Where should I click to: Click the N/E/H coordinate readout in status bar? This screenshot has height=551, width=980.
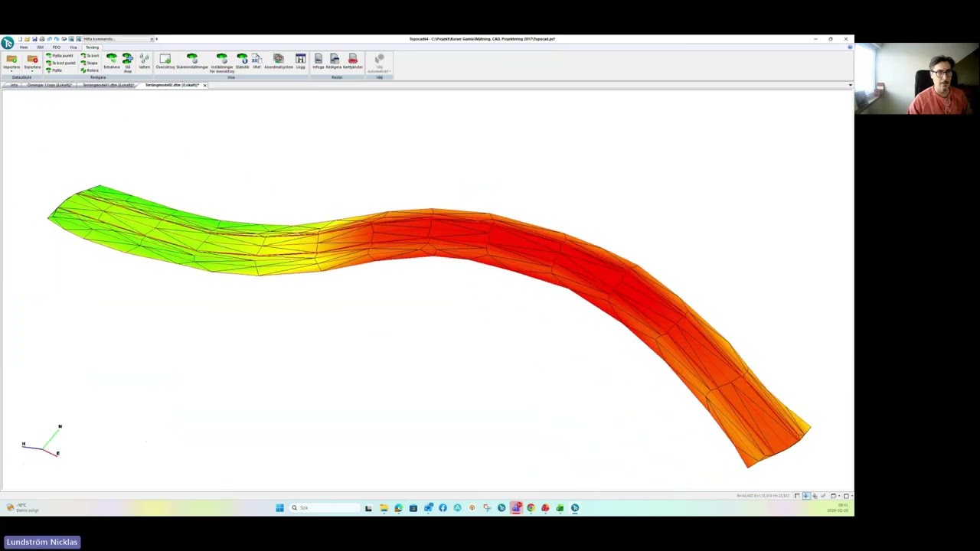click(763, 496)
